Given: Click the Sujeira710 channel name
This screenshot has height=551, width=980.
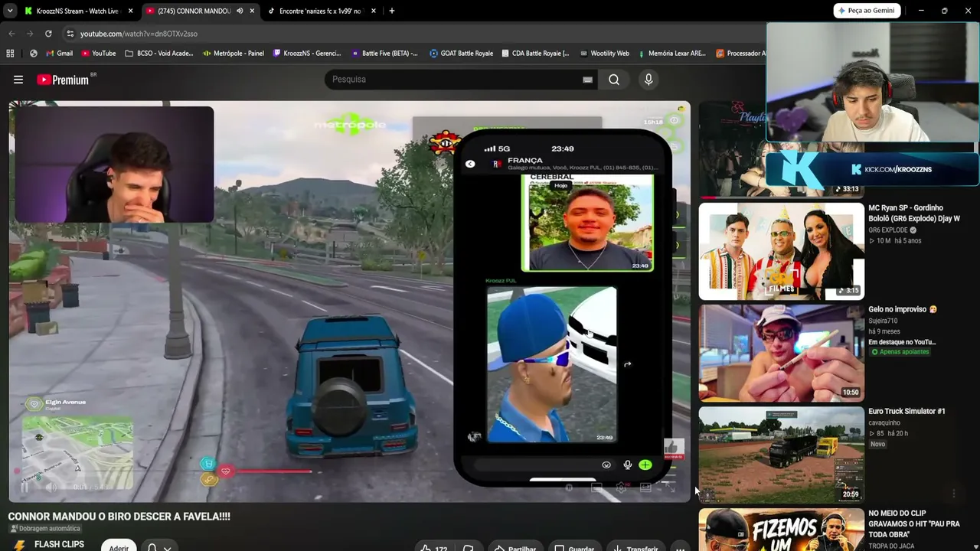Looking at the screenshot, I should (884, 321).
